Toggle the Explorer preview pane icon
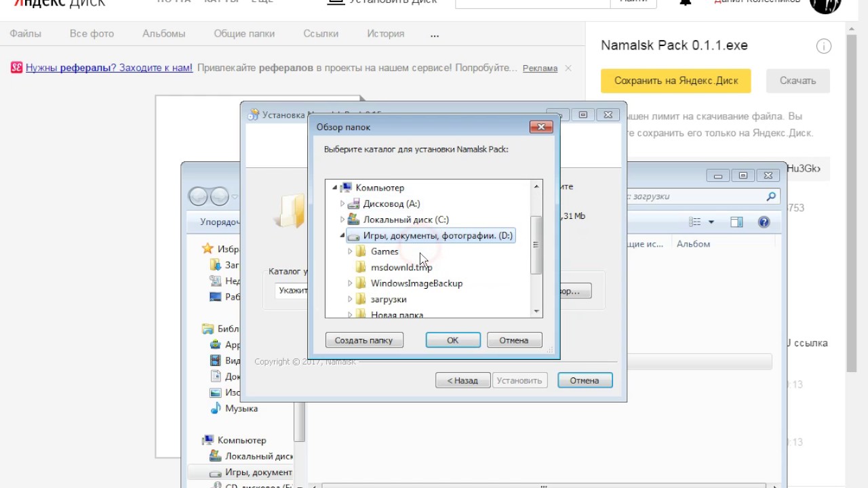 pos(737,222)
